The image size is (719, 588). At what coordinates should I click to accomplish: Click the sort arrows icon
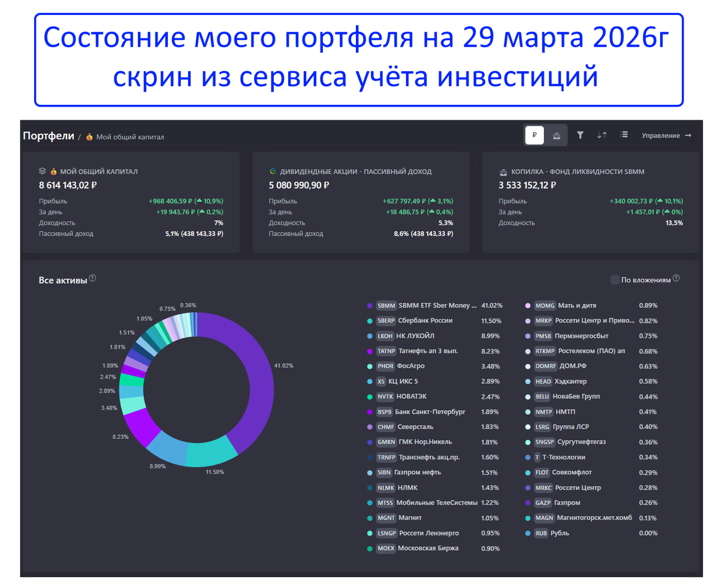(602, 135)
